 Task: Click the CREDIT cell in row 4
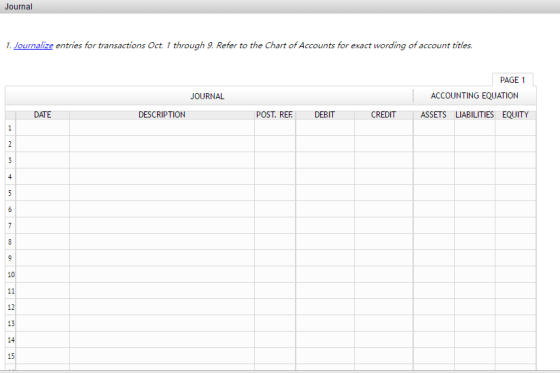coord(384,176)
